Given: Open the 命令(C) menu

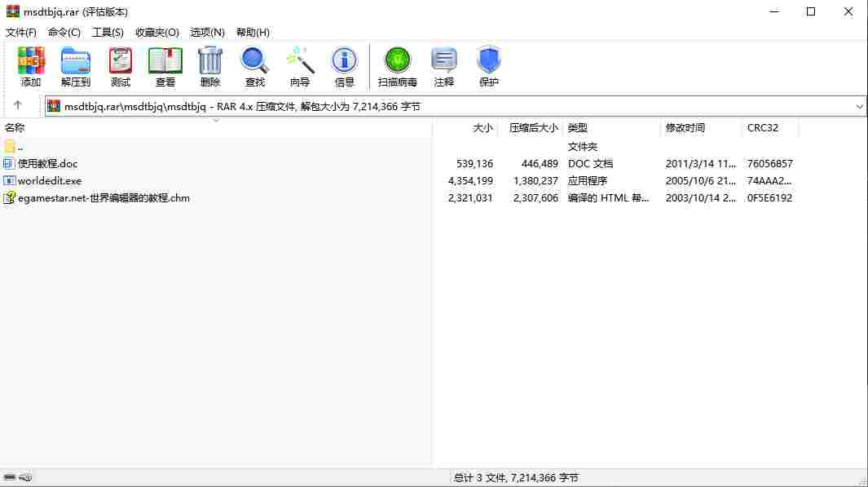Looking at the screenshot, I should pyautogui.click(x=64, y=32).
